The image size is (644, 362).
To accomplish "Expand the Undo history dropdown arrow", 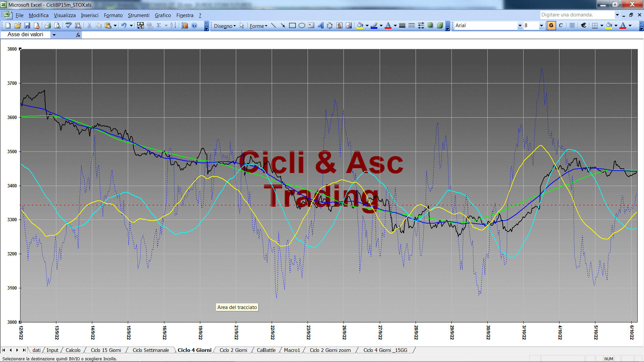I will [x=131, y=25].
